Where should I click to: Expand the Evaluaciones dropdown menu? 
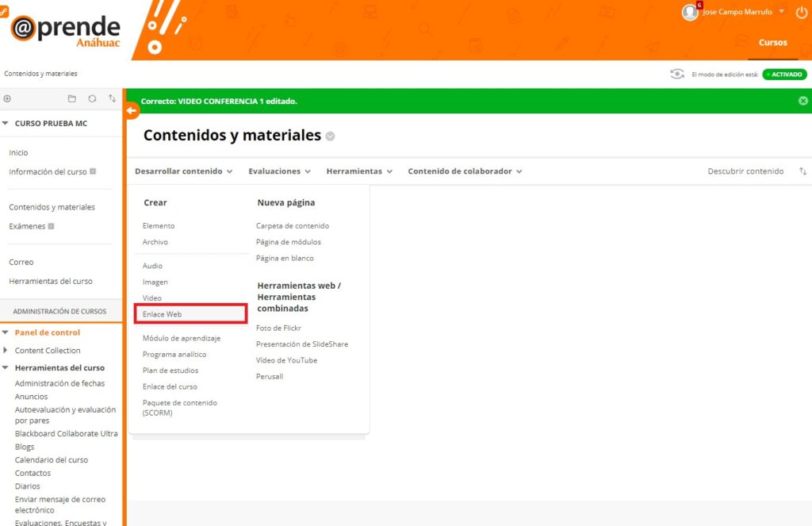279,171
